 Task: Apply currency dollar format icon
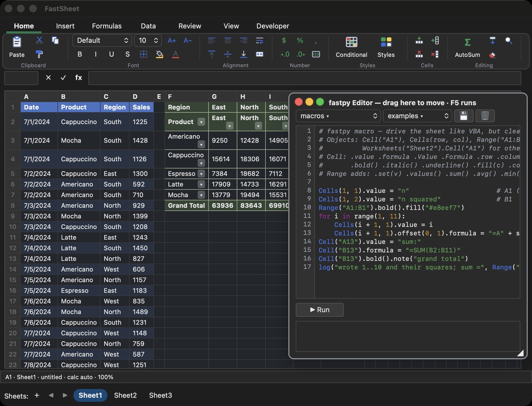click(284, 41)
